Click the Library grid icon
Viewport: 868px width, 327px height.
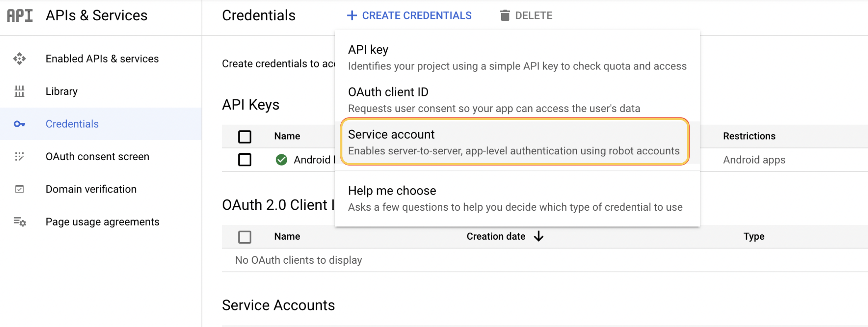pos(19,91)
